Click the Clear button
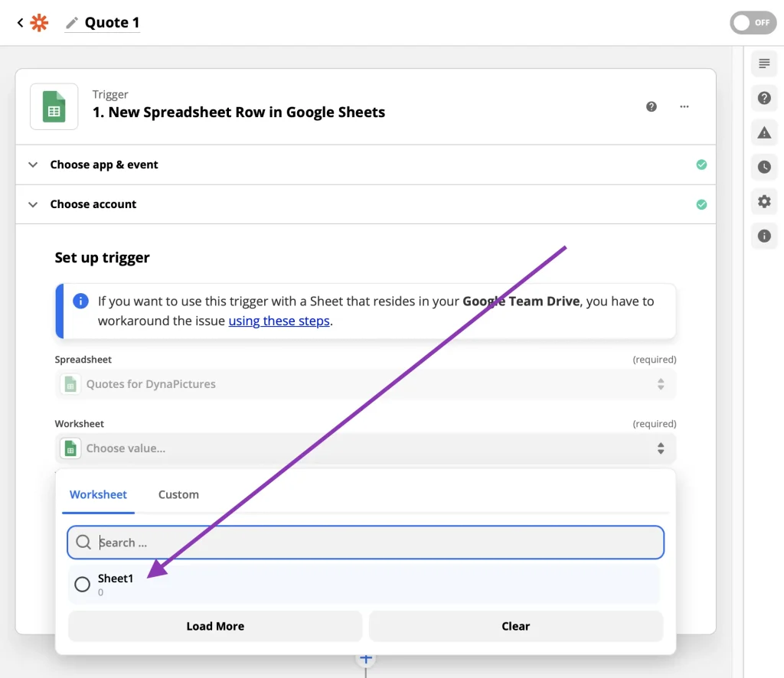The width and height of the screenshot is (784, 678). click(515, 626)
